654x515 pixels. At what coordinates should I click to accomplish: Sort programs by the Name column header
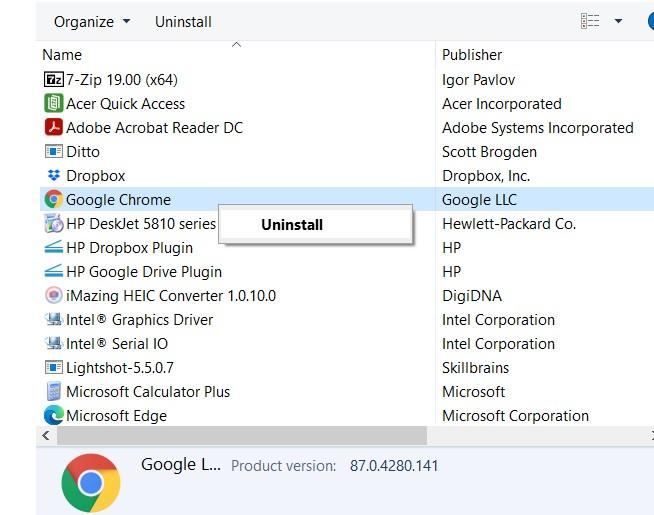(62, 55)
